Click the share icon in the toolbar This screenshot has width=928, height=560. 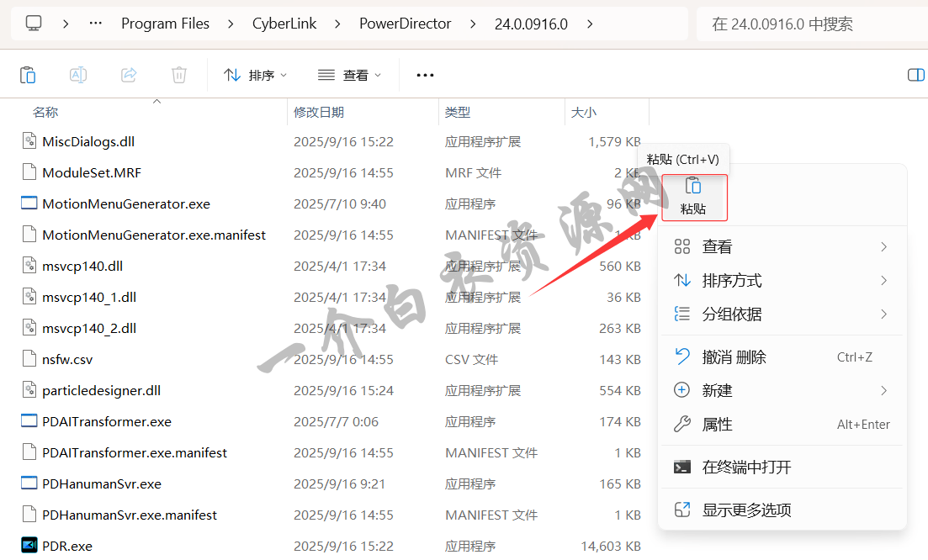tap(129, 75)
